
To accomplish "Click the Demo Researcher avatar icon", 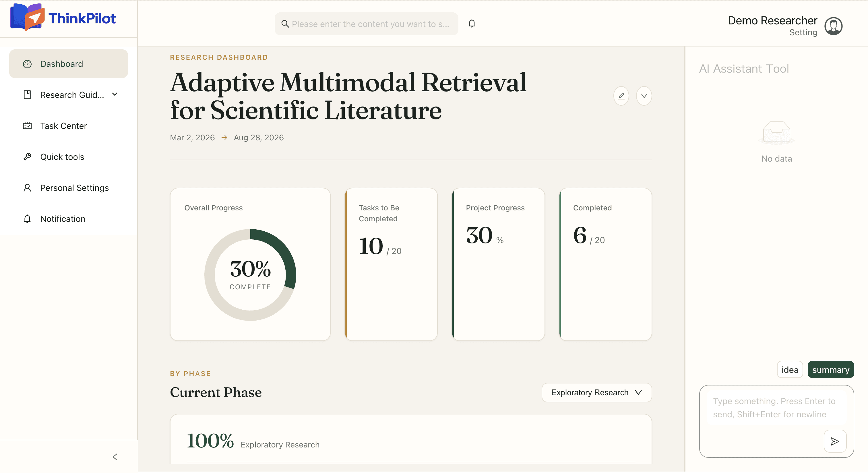I will point(833,26).
